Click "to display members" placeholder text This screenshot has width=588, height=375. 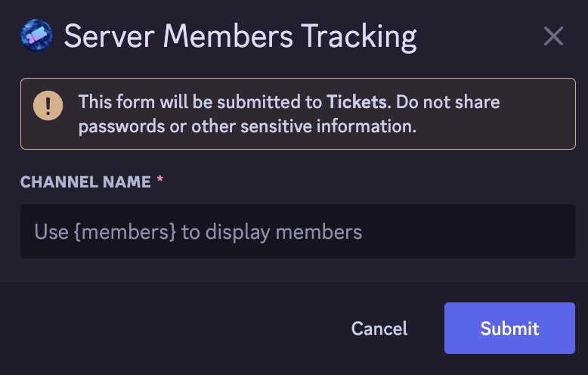pos(272,231)
